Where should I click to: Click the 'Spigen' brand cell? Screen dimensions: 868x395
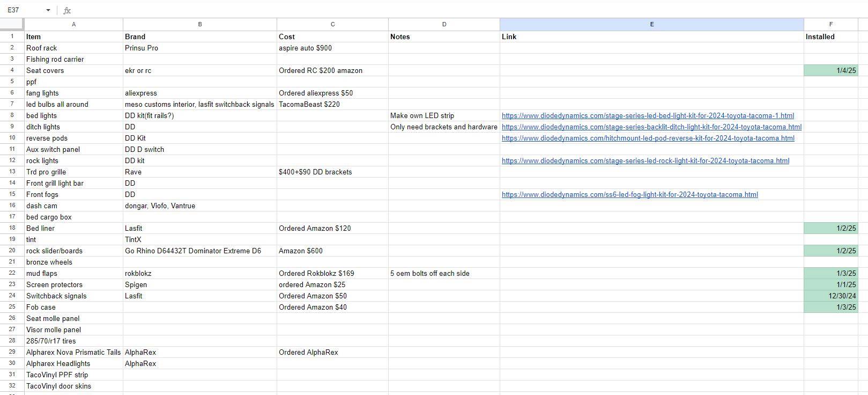pos(200,284)
